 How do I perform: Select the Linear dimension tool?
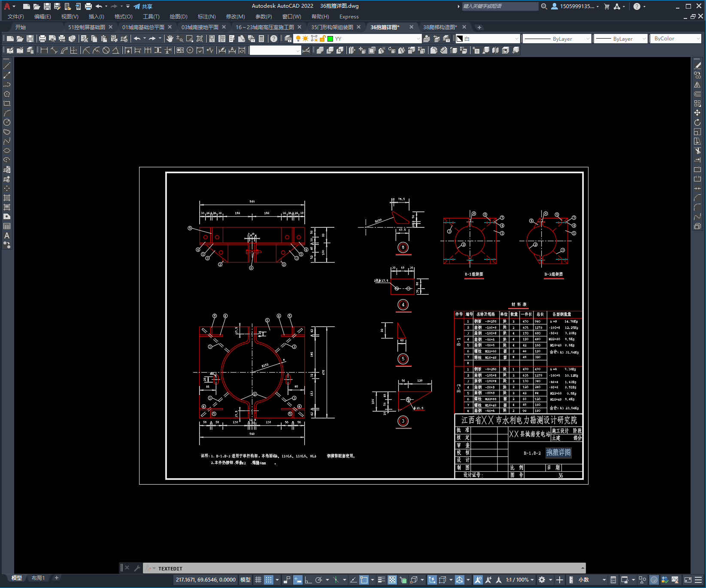click(x=44, y=50)
